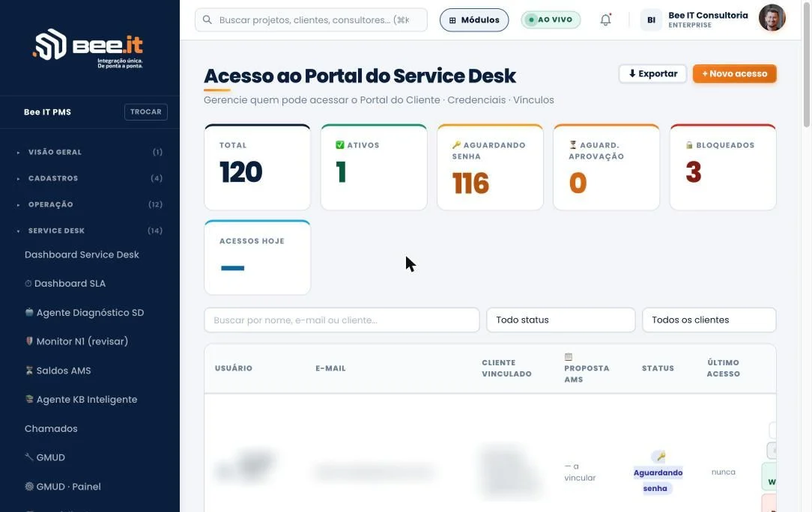Toggle the Ao Vivo live indicator
This screenshot has width=812, height=512.
coord(551,19)
